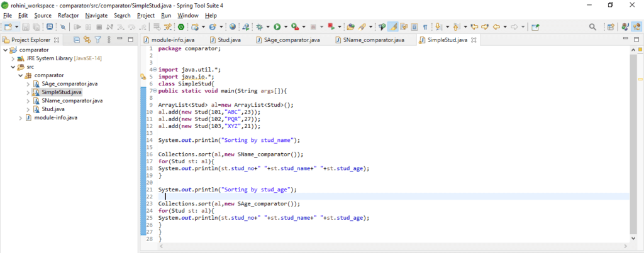This screenshot has width=644, height=253.
Task: Click the Relaunch red-green icon
Action: pyautogui.click(x=332, y=27)
